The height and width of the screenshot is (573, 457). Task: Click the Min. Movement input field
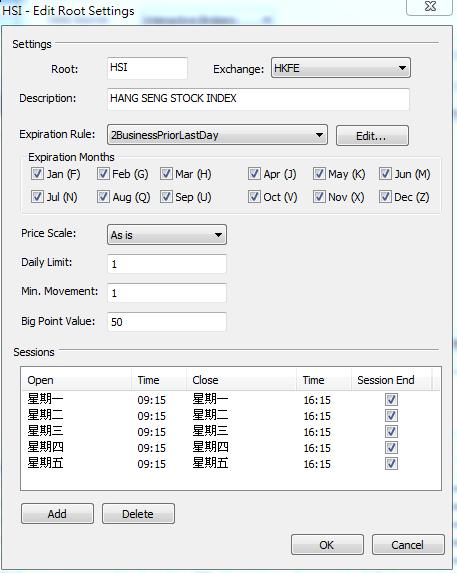pyautogui.click(x=167, y=293)
